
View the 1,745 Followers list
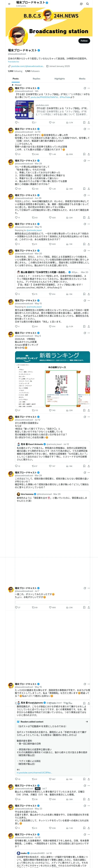coord(32,71)
